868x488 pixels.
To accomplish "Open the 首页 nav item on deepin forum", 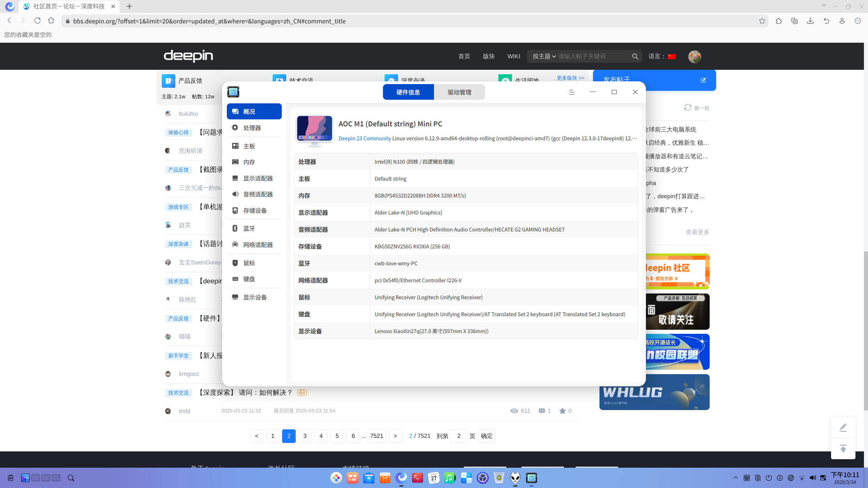I will pos(464,56).
